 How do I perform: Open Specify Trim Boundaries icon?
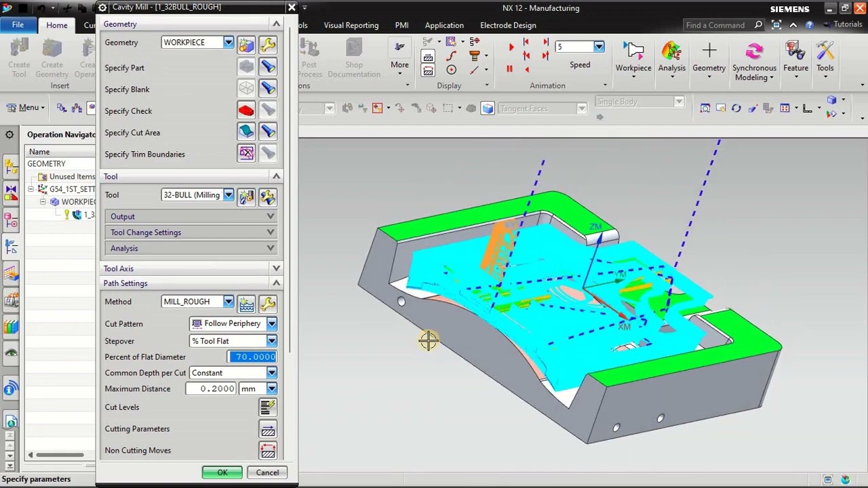point(246,154)
